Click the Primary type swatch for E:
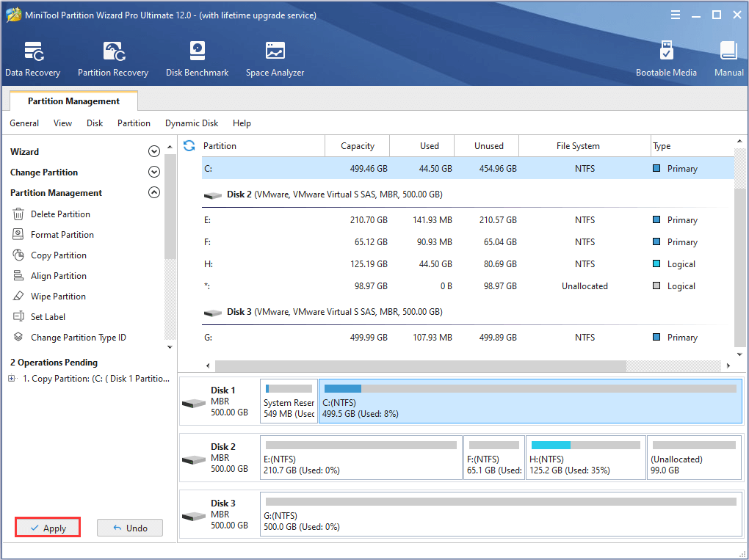Viewport: 749px width, 560px height. [656, 219]
